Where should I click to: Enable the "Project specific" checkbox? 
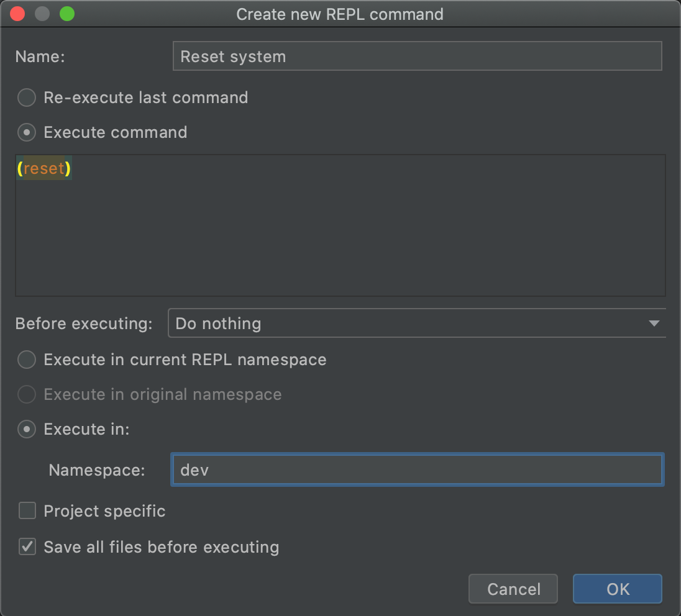point(26,510)
